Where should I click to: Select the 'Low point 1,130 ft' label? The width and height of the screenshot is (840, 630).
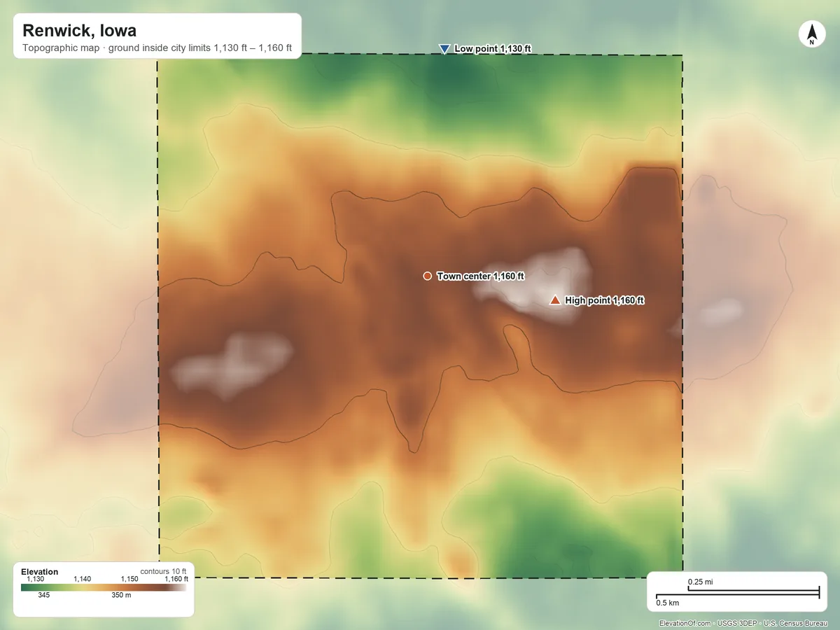coord(493,49)
